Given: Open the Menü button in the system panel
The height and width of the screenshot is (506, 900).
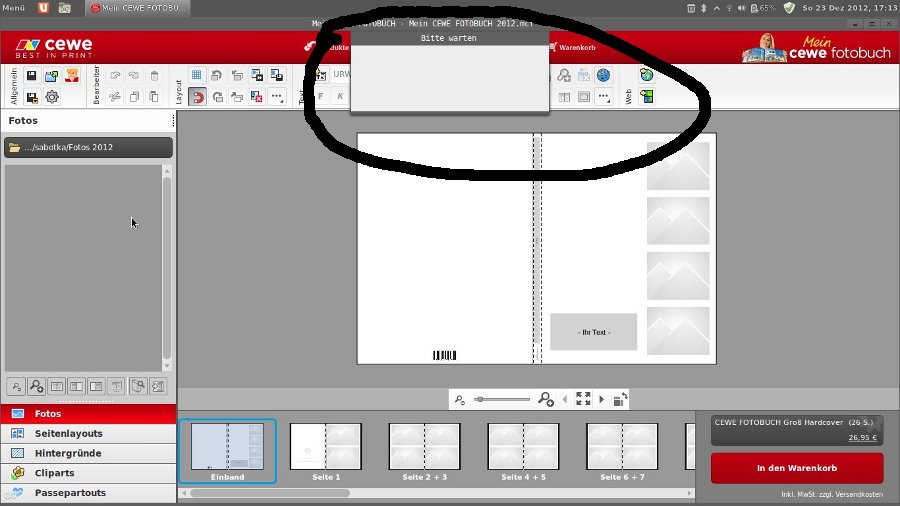Looking at the screenshot, I should click(x=14, y=8).
